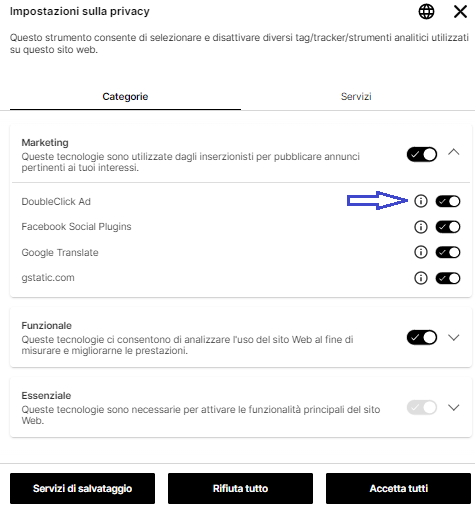Show info for Facebook Social Plugins

[421, 227]
